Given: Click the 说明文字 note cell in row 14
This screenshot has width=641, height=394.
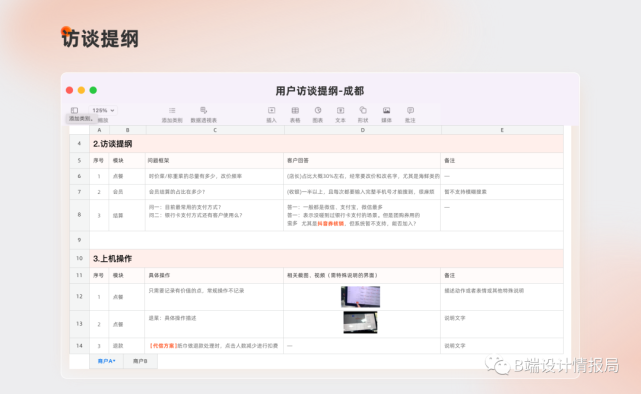Looking at the screenshot, I should coord(502,346).
